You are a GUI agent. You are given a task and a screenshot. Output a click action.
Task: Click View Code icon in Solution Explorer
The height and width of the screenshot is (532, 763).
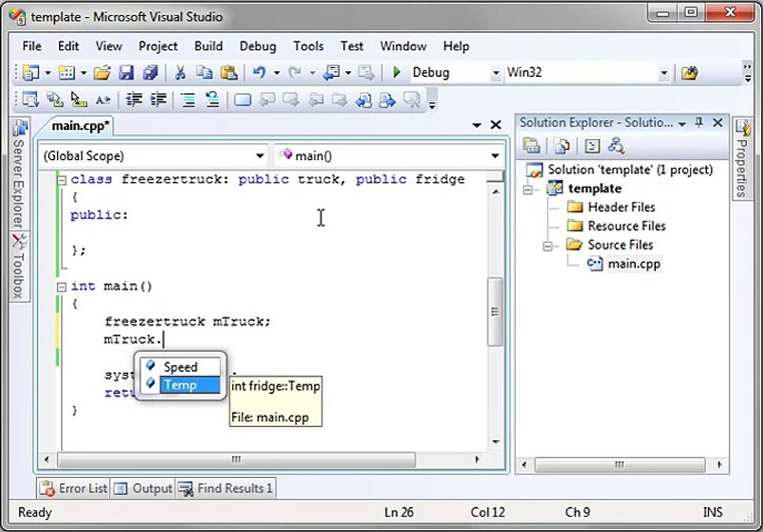tap(591, 146)
